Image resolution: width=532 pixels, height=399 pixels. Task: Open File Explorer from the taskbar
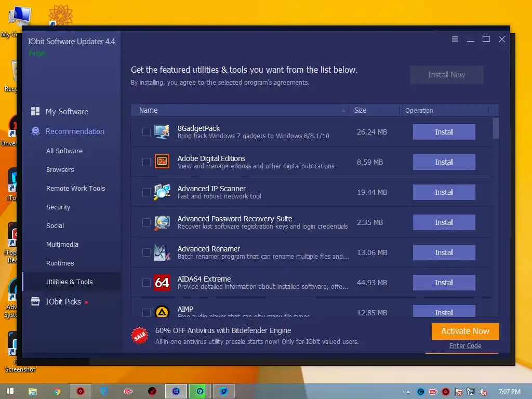tap(33, 392)
